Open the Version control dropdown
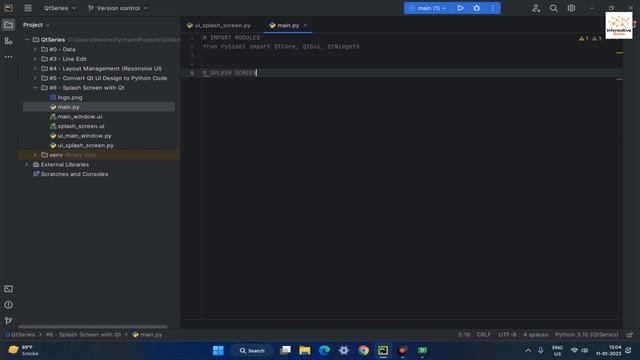The width and height of the screenshot is (640, 360). click(118, 8)
